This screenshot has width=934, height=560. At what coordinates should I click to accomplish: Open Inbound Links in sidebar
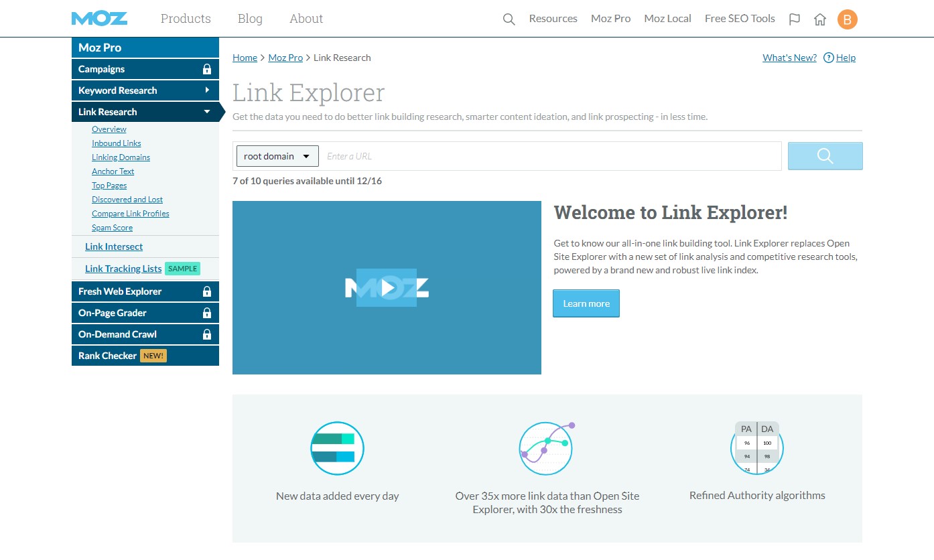coord(117,143)
